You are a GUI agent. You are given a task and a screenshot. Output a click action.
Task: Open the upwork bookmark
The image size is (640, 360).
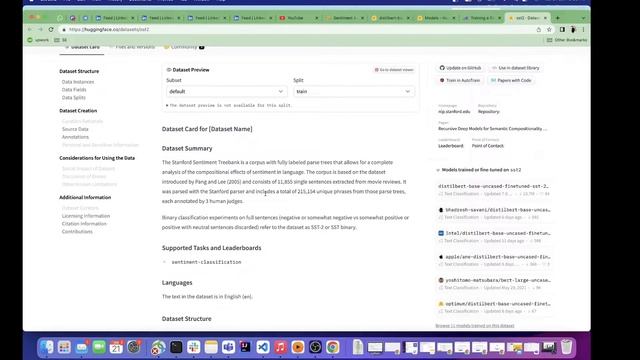coord(38,40)
